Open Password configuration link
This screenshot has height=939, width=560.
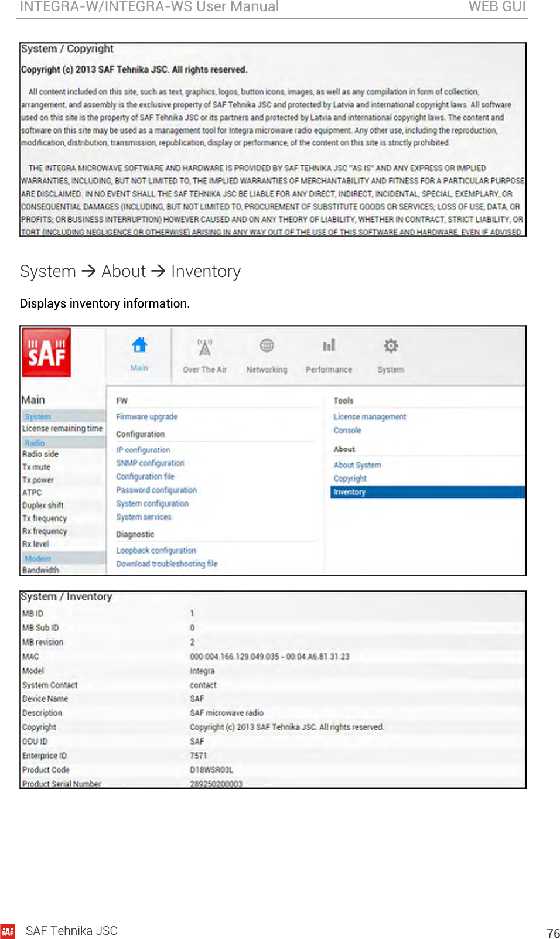[x=156, y=490]
